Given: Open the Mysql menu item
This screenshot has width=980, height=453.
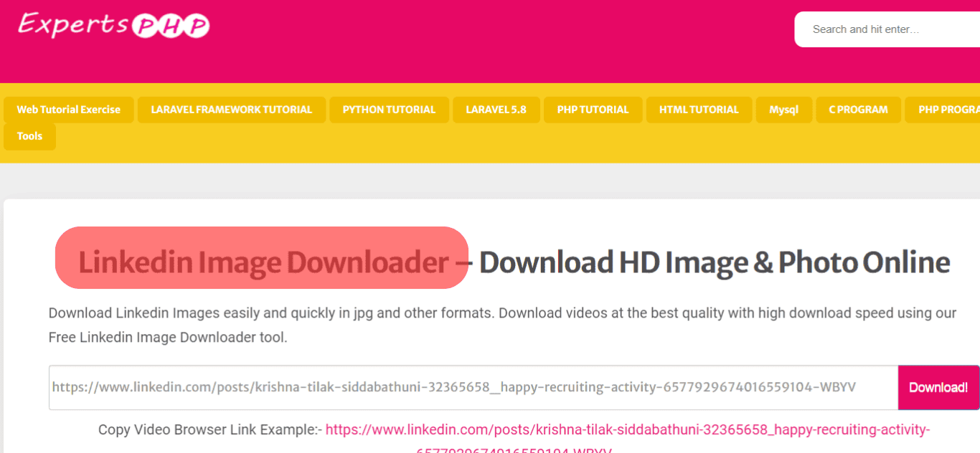Looking at the screenshot, I should click(x=784, y=110).
